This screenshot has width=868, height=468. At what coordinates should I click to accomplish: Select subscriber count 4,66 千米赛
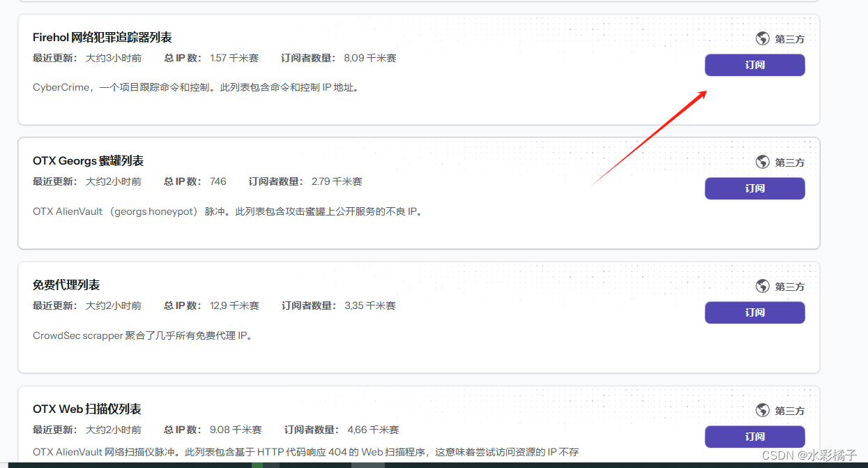coord(373,430)
